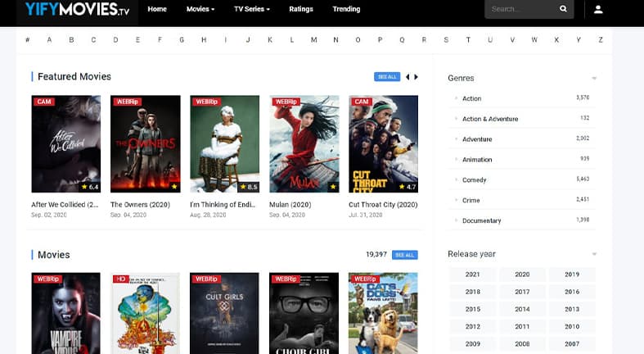Browse titles starting with Z
644x354 pixels.
(x=601, y=40)
